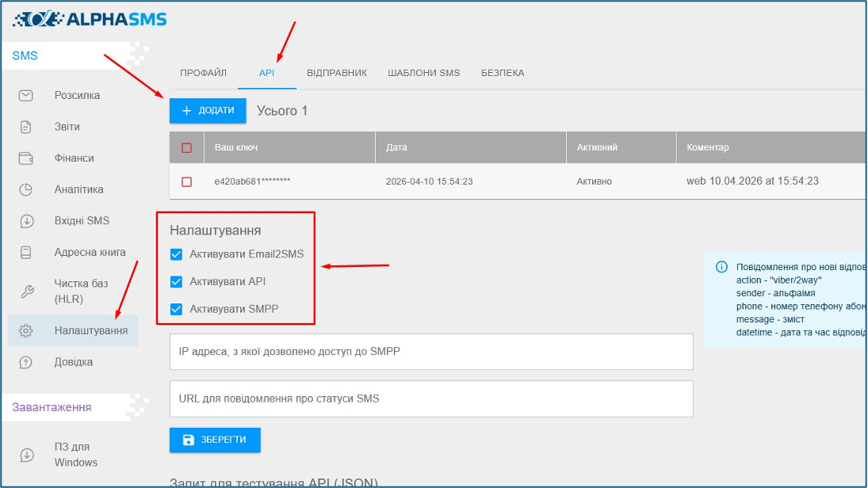
Task: Select the Розсилка envelope icon
Action: coord(26,95)
